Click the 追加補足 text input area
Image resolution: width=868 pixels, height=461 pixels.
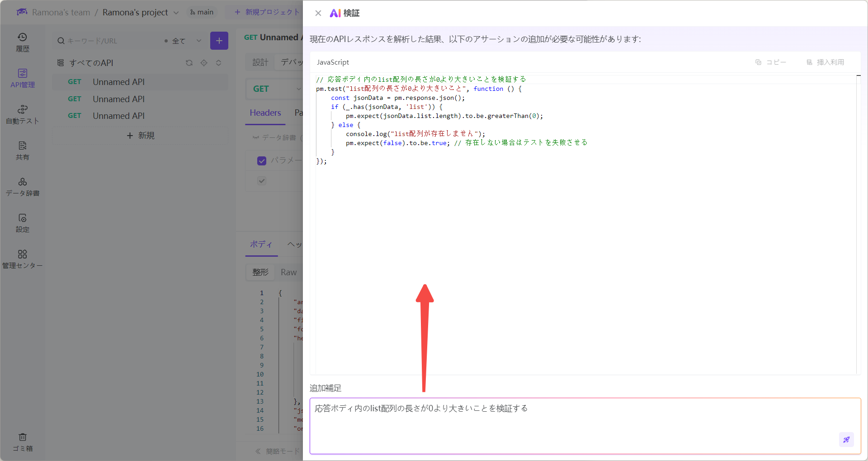[x=585, y=426]
